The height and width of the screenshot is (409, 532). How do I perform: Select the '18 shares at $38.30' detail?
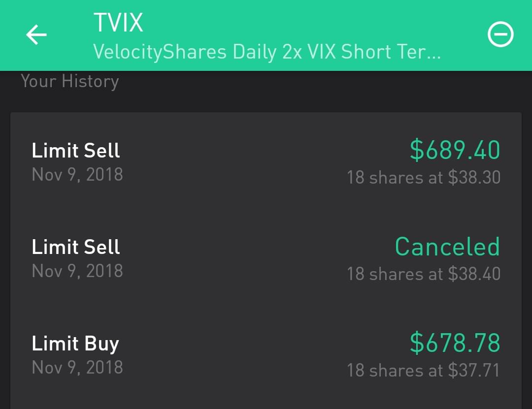423,177
